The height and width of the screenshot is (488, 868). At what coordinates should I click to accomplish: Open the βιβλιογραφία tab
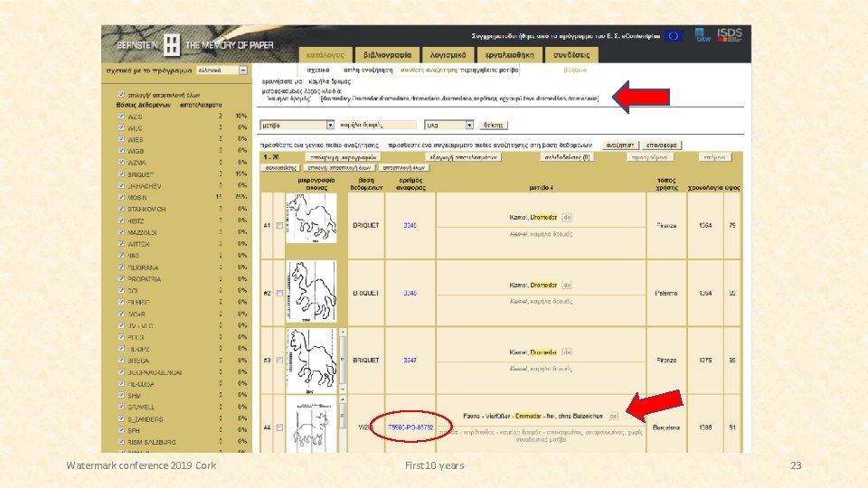coord(388,55)
